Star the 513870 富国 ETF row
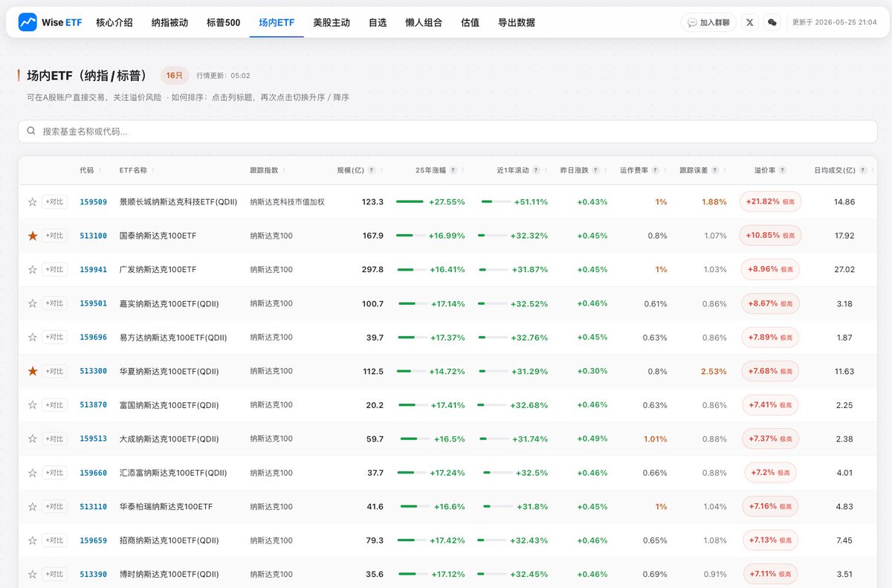892x588 pixels. pos(32,405)
